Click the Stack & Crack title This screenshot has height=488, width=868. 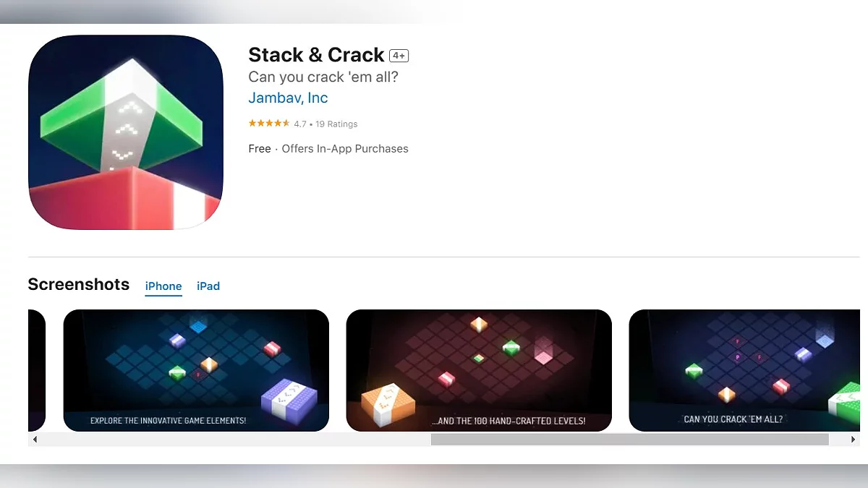316,55
